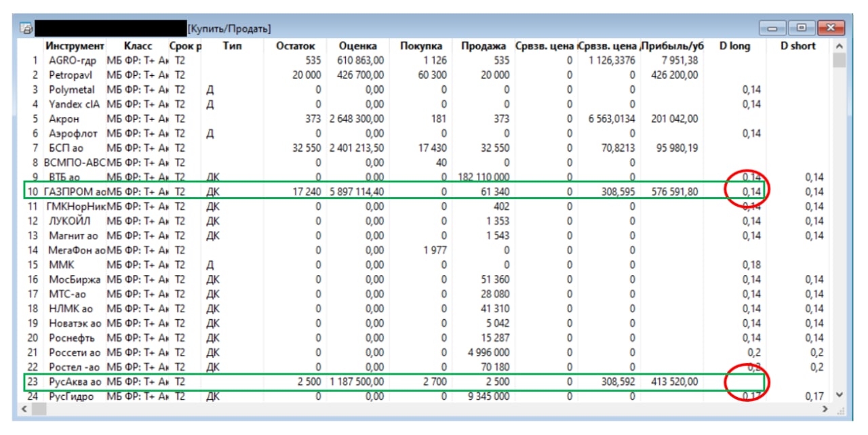Click the Petropavl purchase value 60 300
Viewport: 868px width, 435px height.
point(433,75)
